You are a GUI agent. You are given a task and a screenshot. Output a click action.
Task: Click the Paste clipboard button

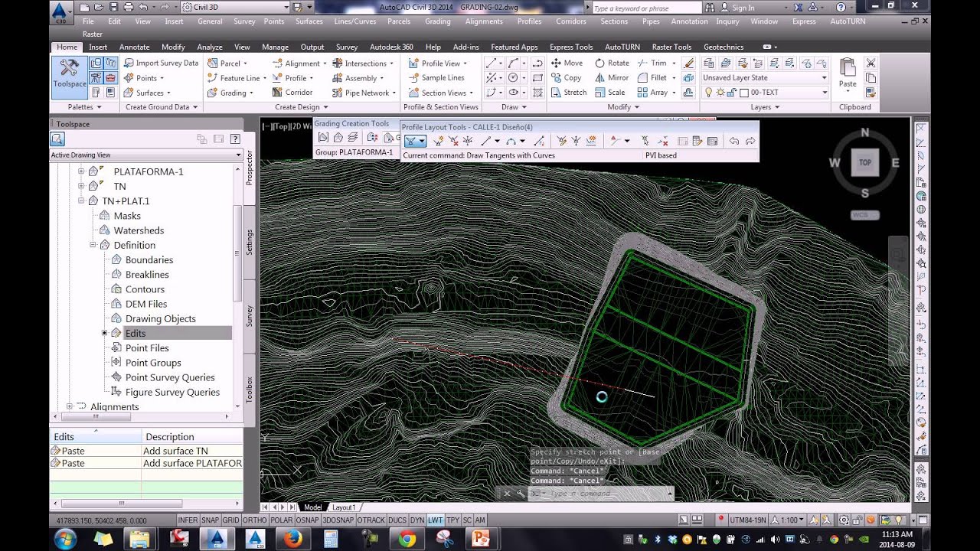[848, 73]
